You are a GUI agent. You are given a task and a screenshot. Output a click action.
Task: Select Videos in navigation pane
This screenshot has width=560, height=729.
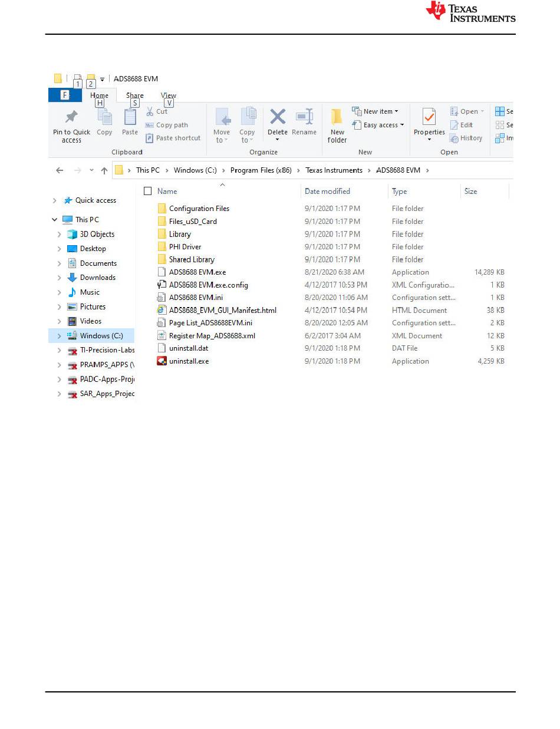click(91, 321)
